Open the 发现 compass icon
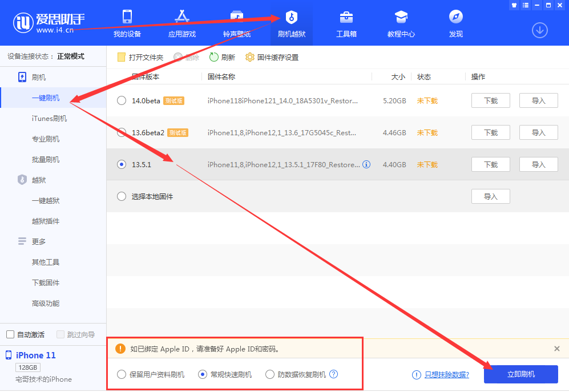The width and height of the screenshot is (569, 392). 456,17
